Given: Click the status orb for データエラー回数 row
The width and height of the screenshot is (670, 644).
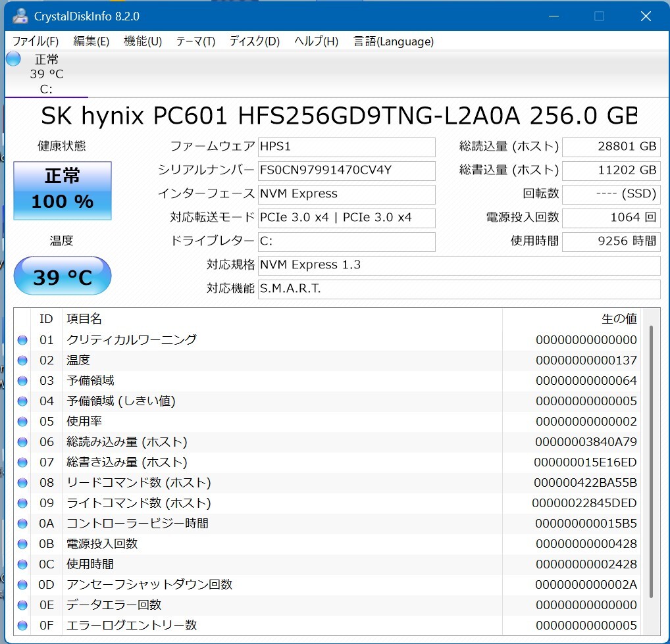Looking at the screenshot, I should [x=22, y=605].
